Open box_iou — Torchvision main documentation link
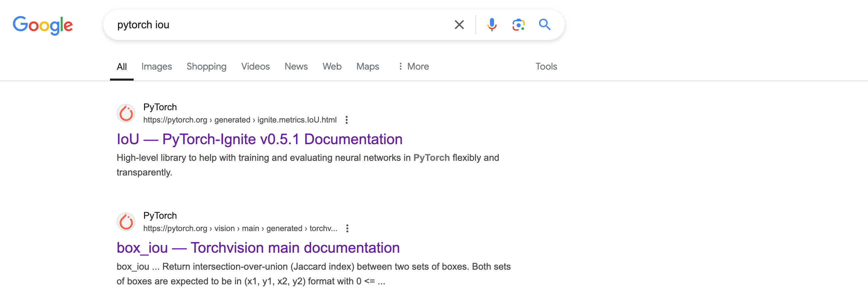 point(258,248)
